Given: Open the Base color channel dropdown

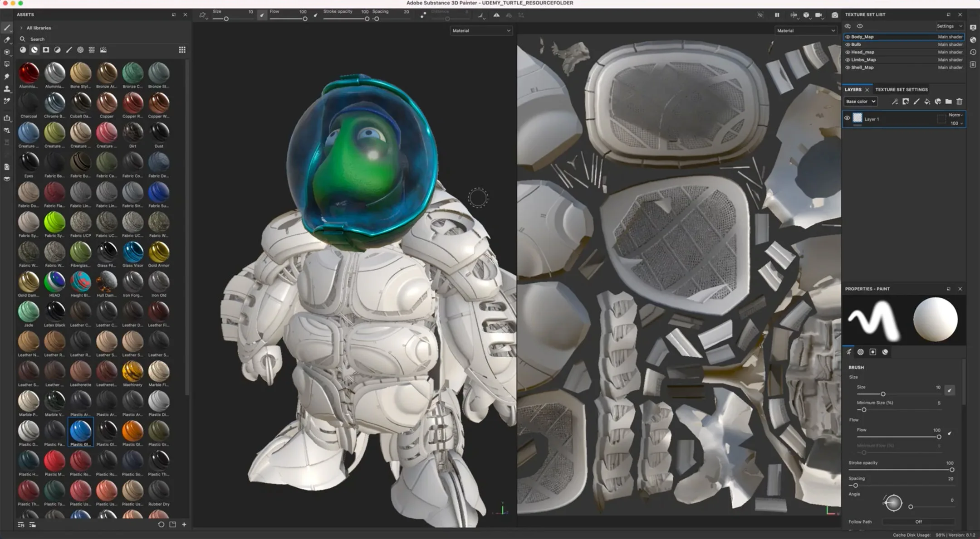Looking at the screenshot, I should (860, 102).
